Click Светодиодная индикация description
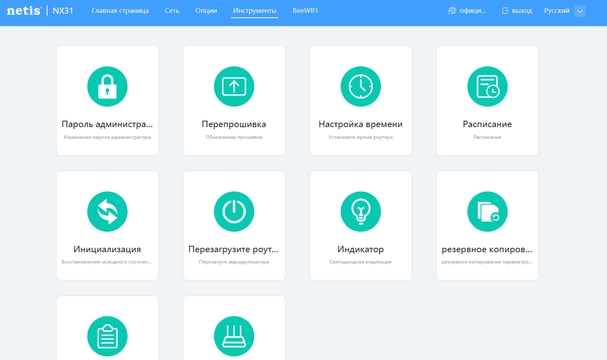Viewport: 607px width, 360px height. click(x=360, y=262)
